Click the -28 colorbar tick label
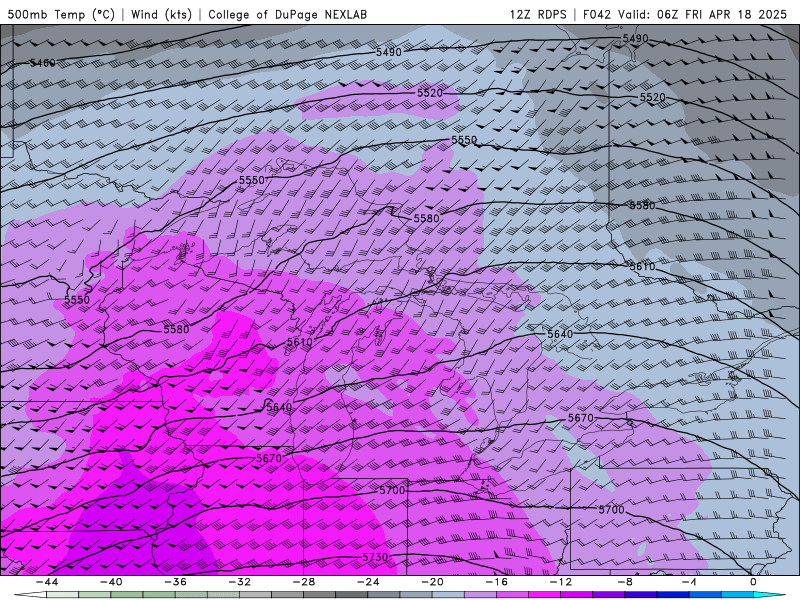Screen dimensions: 800x600 tap(304, 582)
